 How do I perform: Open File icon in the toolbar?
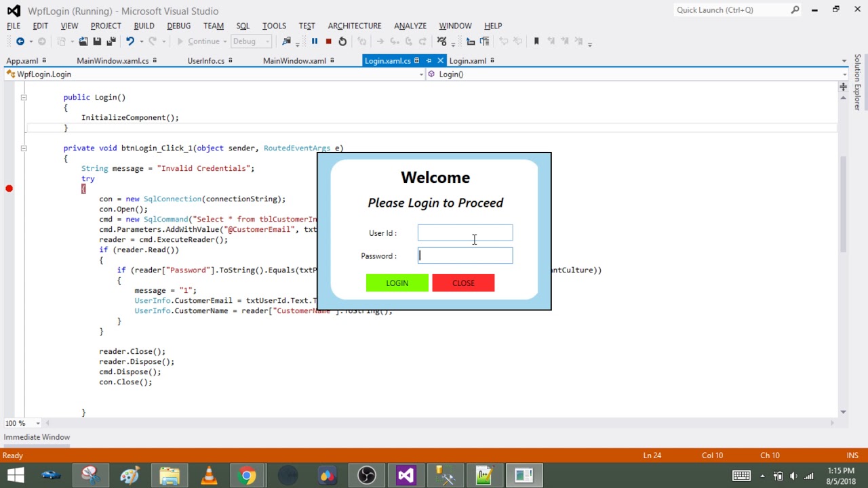(83, 41)
